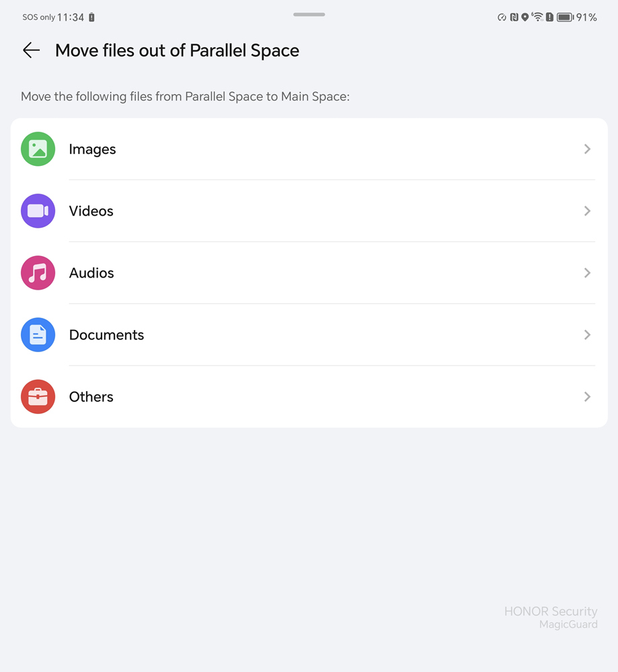Select the Images label

(92, 150)
